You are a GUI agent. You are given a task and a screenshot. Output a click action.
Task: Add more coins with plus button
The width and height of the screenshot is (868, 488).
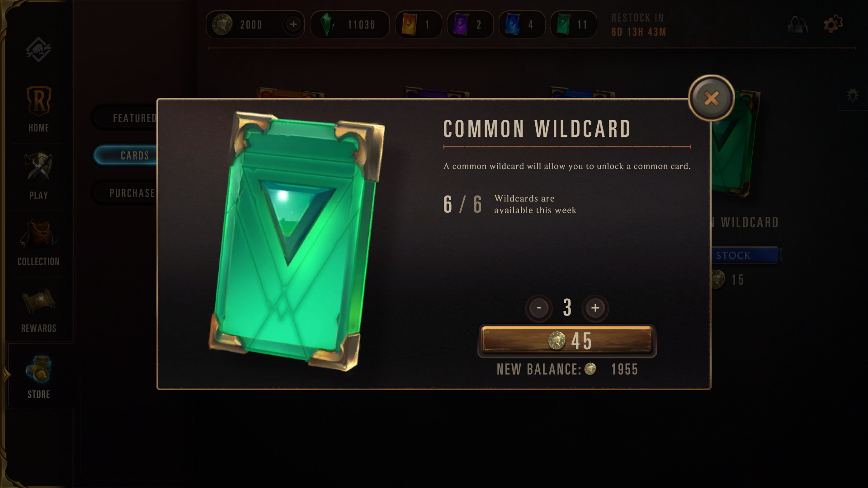293,24
